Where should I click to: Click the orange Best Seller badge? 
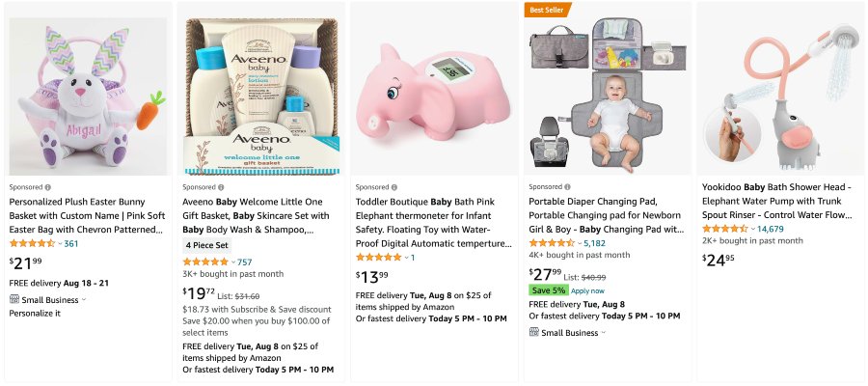(548, 10)
